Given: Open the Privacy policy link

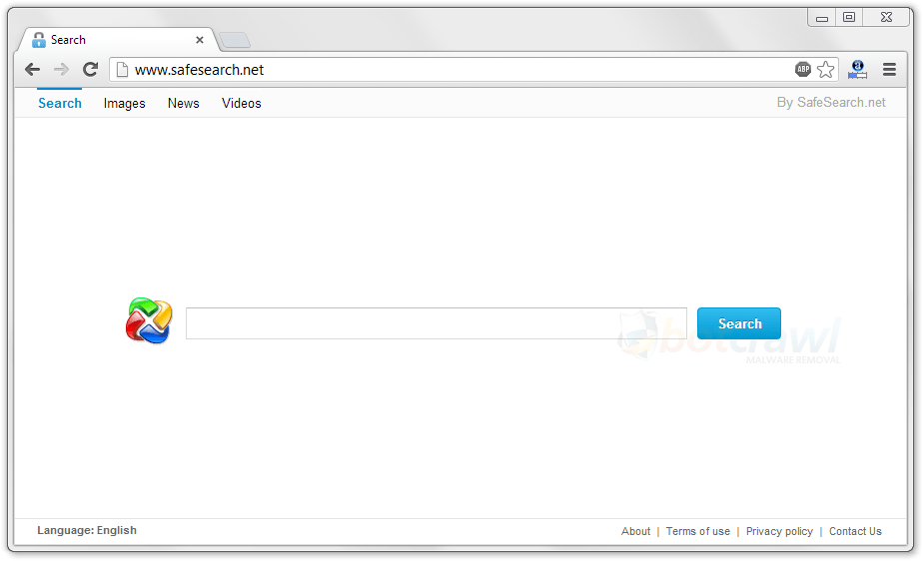Looking at the screenshot, I should coord(779,531).
